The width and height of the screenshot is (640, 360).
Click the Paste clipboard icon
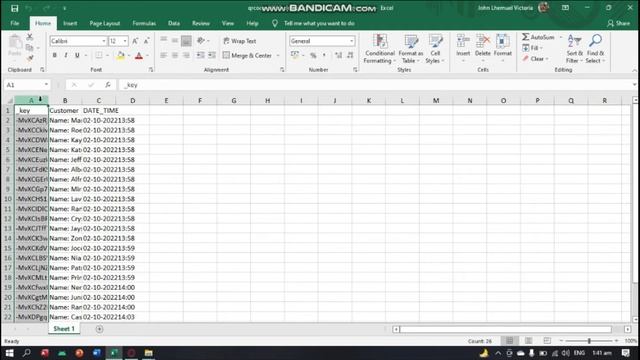(15, 42)
